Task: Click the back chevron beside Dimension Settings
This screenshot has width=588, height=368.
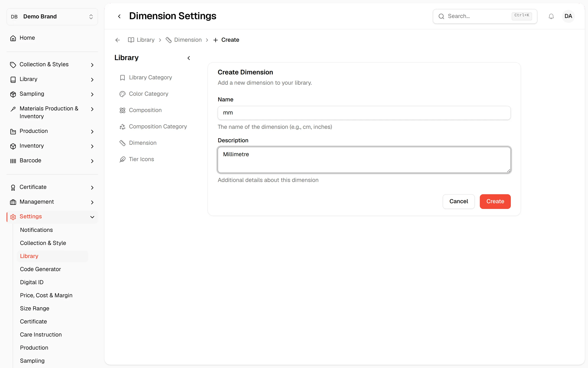Action: (x=119, y=16)
